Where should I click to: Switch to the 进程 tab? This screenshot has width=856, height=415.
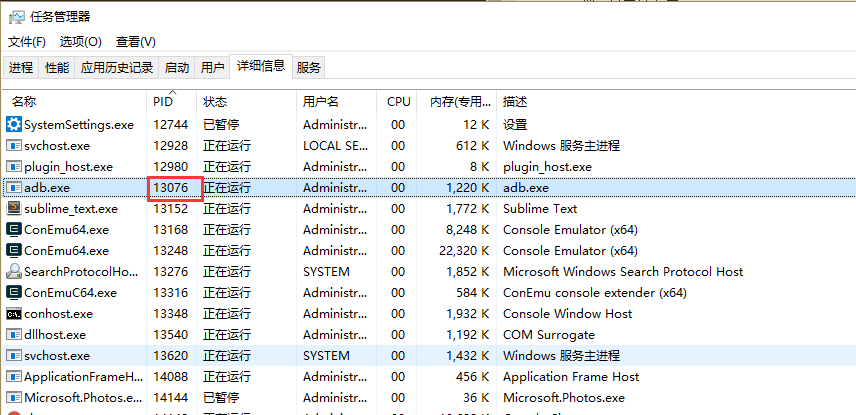[x=21, y=68]
